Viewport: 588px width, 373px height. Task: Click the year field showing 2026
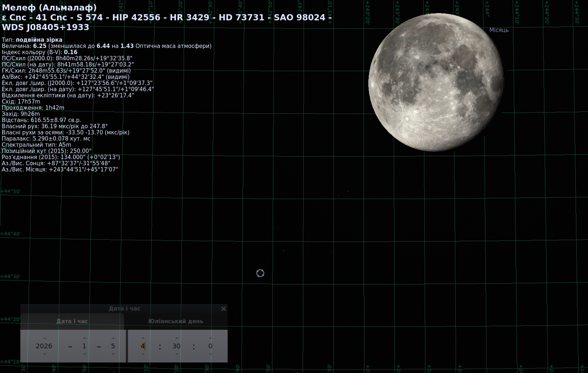tap(44, 346)
